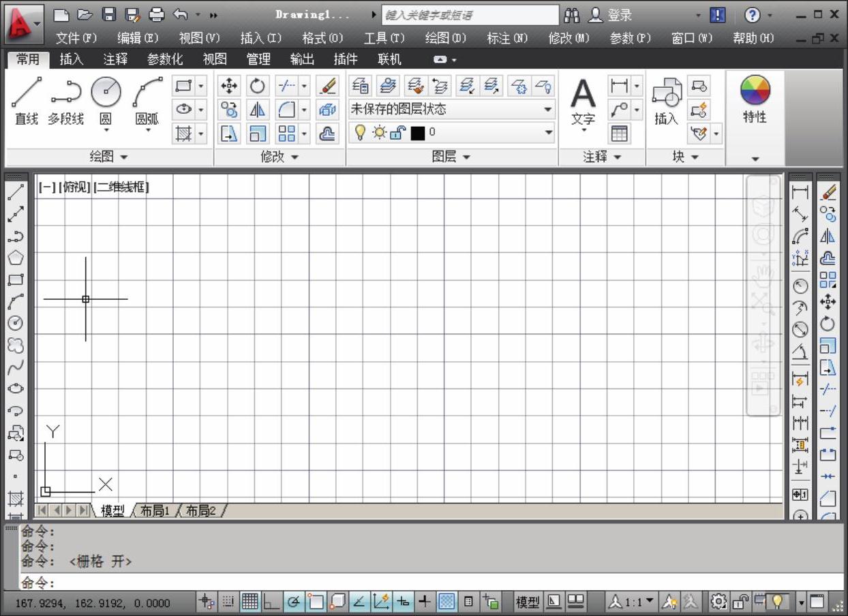Click the 模型 button in status bar

[x=527, y=602]
